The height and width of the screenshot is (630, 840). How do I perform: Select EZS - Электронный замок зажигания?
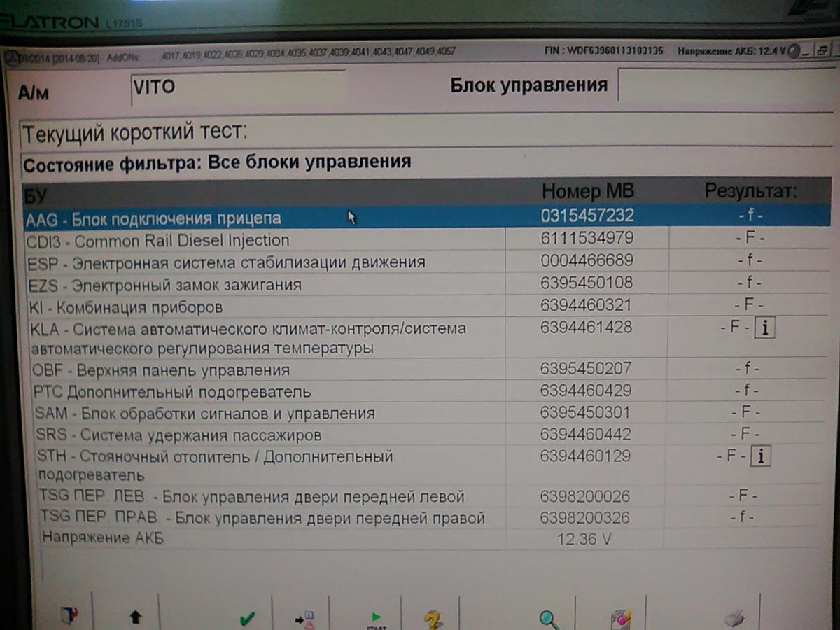tap(165, 286)
